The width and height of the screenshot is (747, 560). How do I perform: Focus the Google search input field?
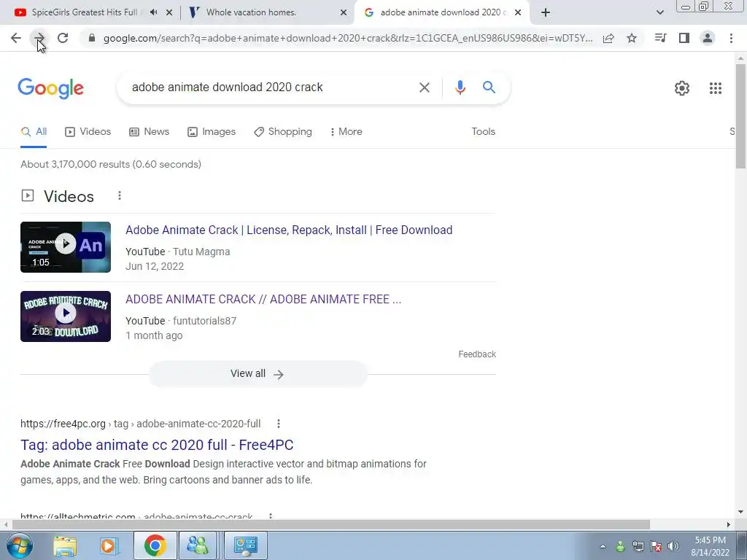click(x=271, y=87)
